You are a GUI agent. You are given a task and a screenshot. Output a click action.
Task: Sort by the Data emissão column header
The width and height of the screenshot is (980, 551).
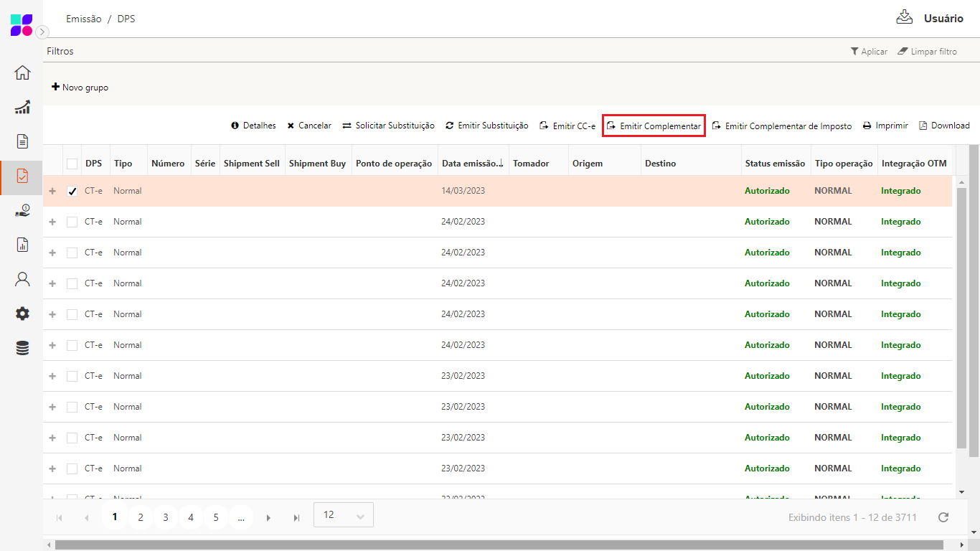472,164
